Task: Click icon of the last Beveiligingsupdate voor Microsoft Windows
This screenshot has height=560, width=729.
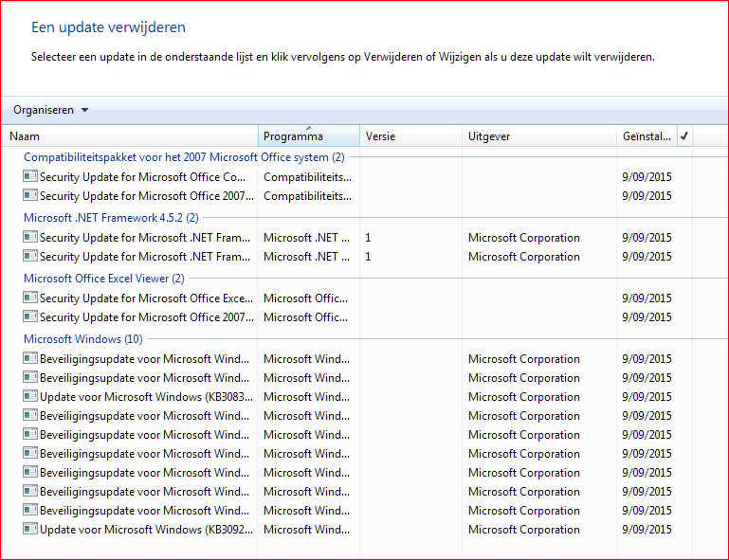Action: (30, 511)
